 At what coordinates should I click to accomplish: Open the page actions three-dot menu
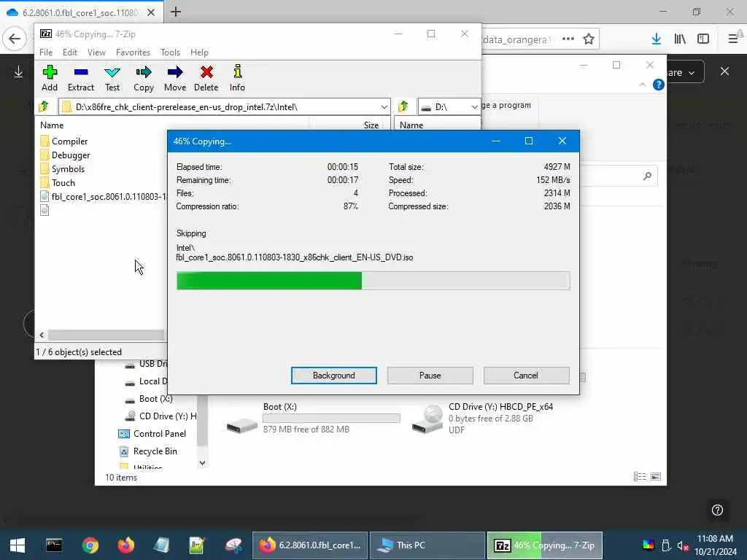568,39
